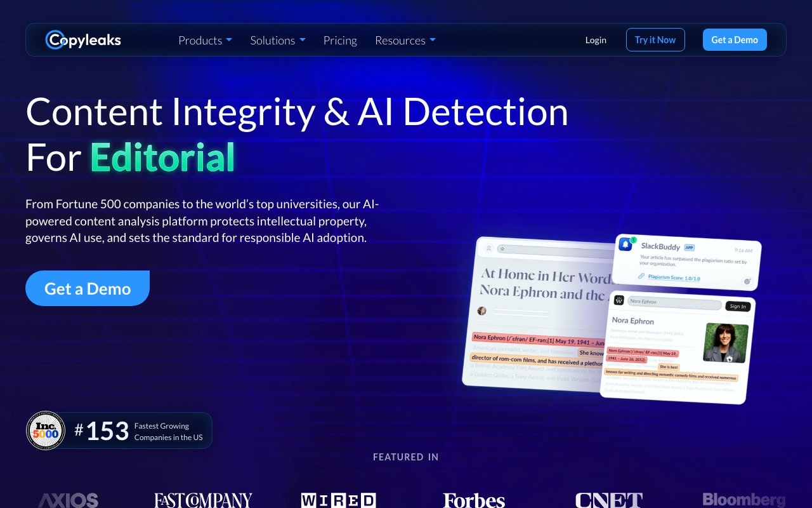Click the WIRED logo
Viewport: 812px width, 508px height.
coord(338,500)
